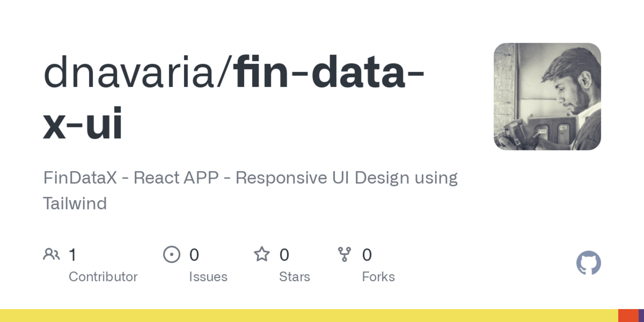
Task: Click the yellow language bar segment
Action: click(309, 316)
